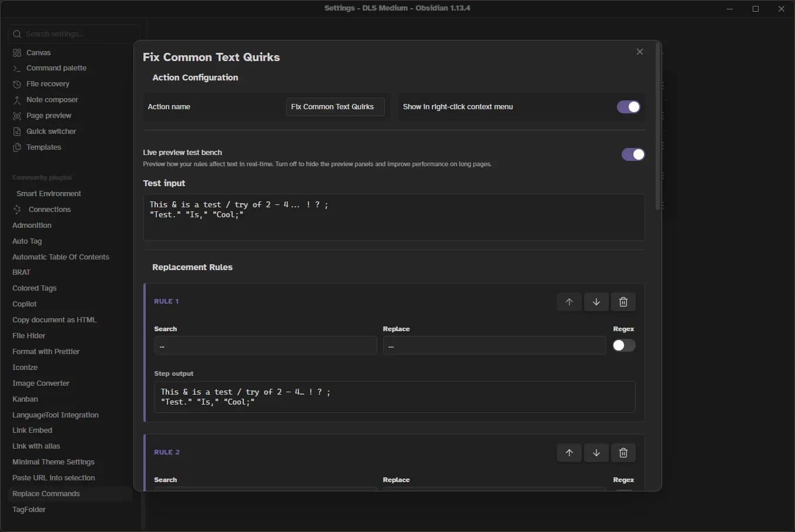The image size is (795, 532).
Task: Click the dialog vertical scrollbar
Action: click(658, 126)
